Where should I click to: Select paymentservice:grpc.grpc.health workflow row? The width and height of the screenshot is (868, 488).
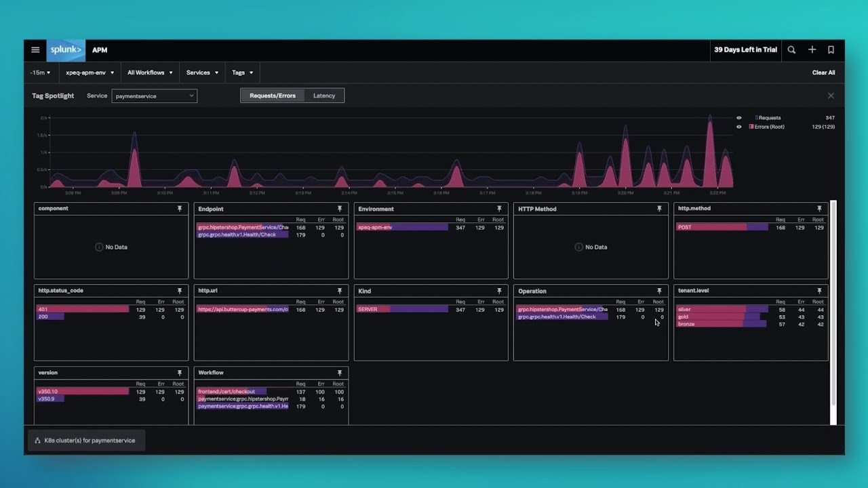tap(271, 406)
